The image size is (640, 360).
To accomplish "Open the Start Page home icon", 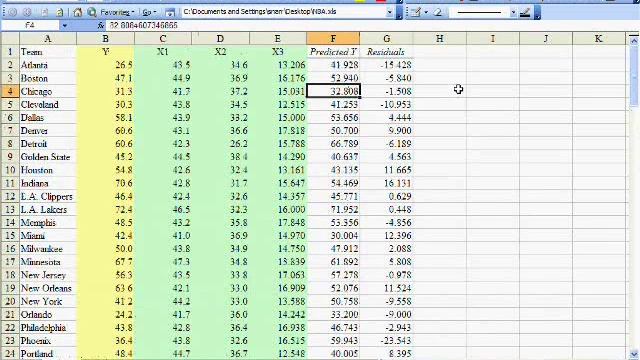I will 78,12.
